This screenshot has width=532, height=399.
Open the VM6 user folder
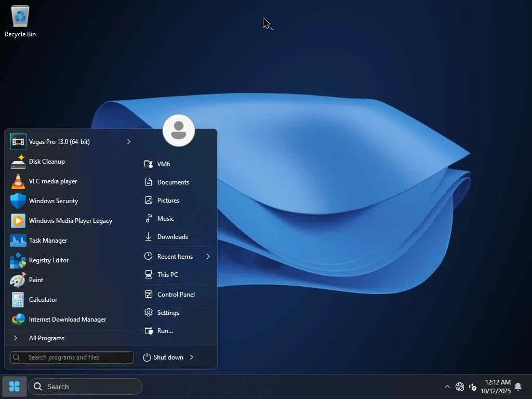point(177,164)
